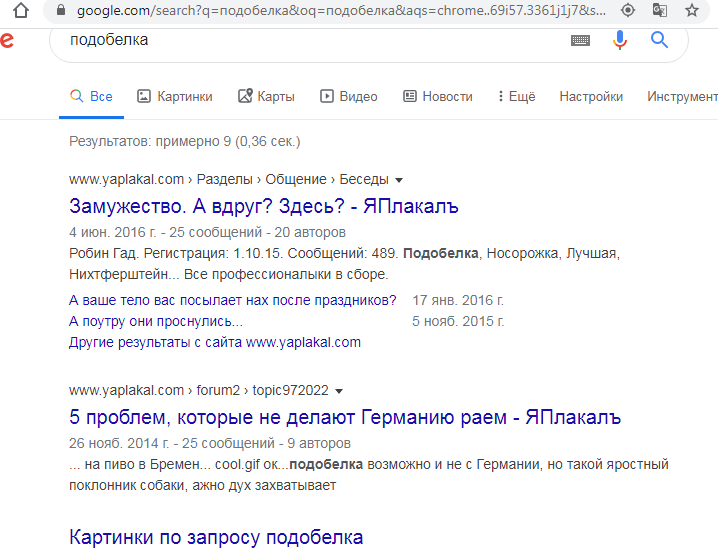Expand arrow next to topic972022 breadcrumb
This screenshot has height=551, width=718.
[339, 391]
